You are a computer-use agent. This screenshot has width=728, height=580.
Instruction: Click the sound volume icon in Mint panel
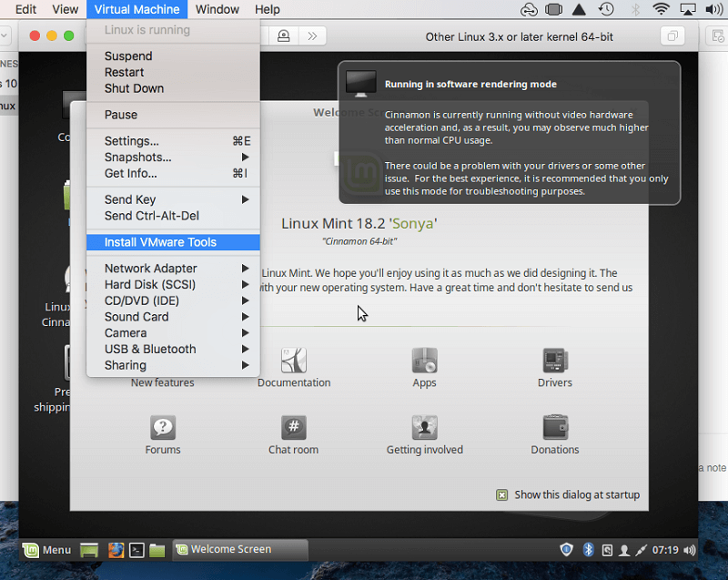point(690,550)
